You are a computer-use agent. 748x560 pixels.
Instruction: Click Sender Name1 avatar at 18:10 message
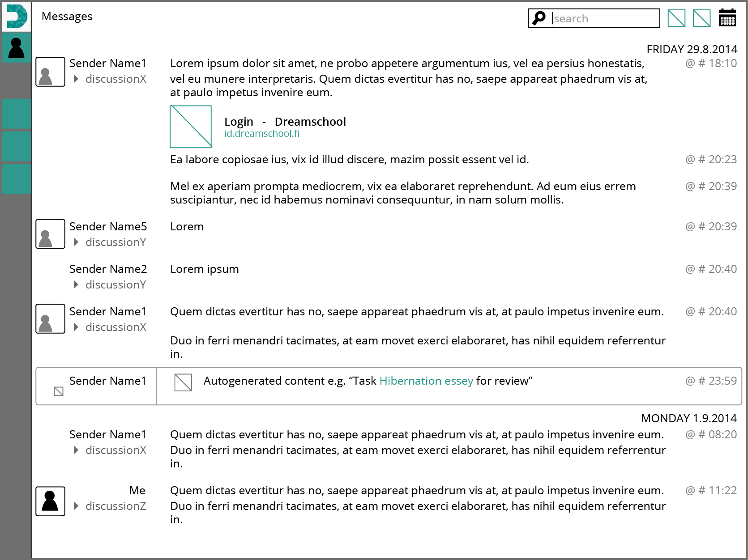(x=50, y=72)
